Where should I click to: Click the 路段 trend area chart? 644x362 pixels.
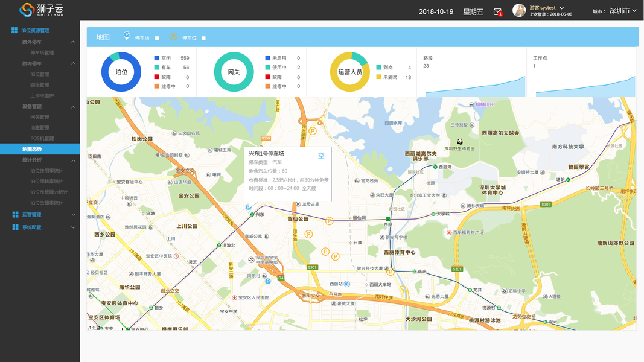pos(476,87)
